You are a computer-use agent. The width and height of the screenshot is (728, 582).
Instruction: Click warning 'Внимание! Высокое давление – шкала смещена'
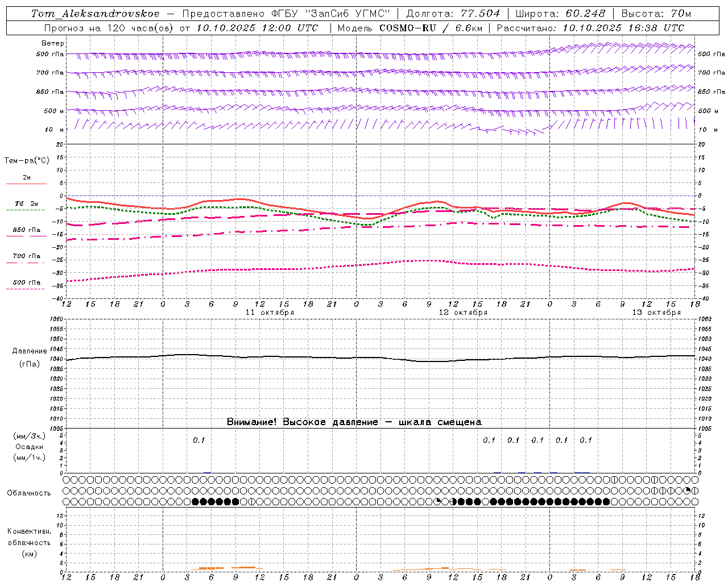(x=354, y=422)
